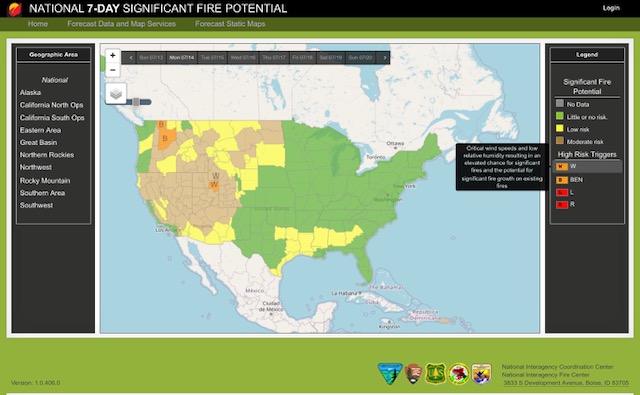Viewport: 640px width, 395px height.
Task: Advance dates with the right chevron
Action: (x=384, y=58)
